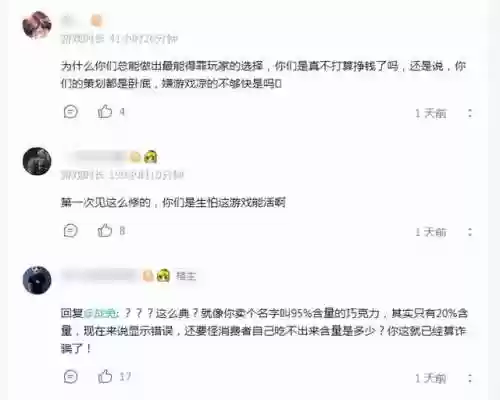Click the green emoji badge beside third username
Image resolution: width=500 pixels, height=400 pixels.
tap(163, 276)
